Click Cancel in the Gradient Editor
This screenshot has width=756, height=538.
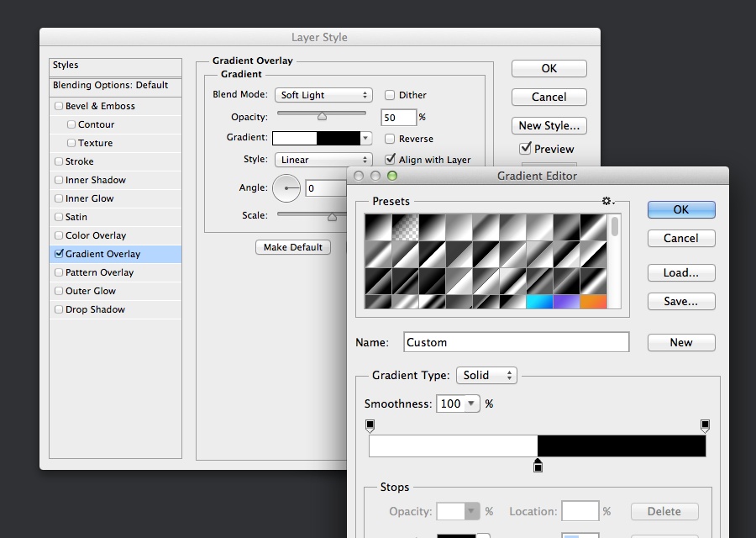click(681, 238)
